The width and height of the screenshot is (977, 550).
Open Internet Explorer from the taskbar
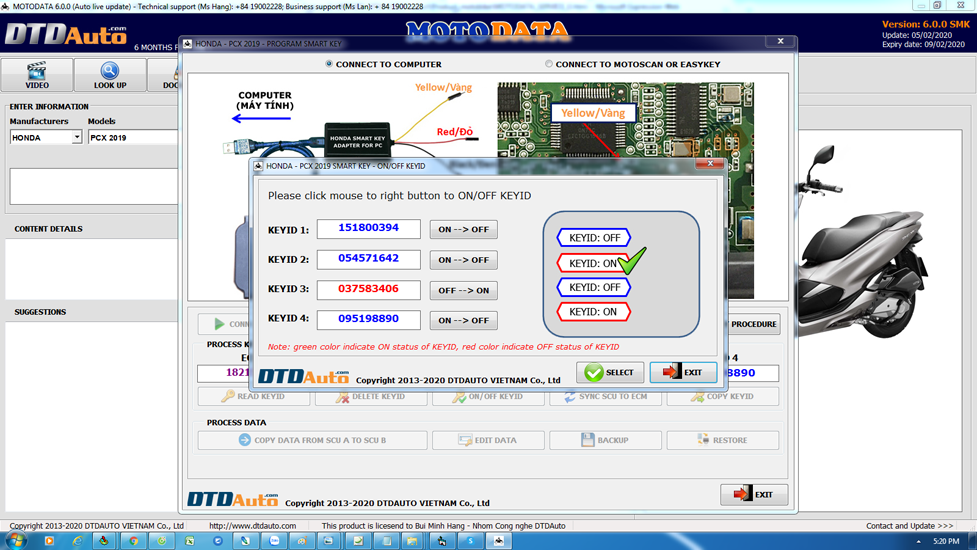[77, 541]
